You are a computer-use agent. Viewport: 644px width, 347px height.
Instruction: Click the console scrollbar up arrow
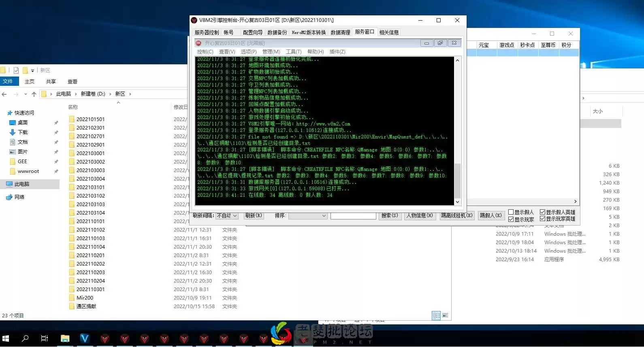pos(457,60)
